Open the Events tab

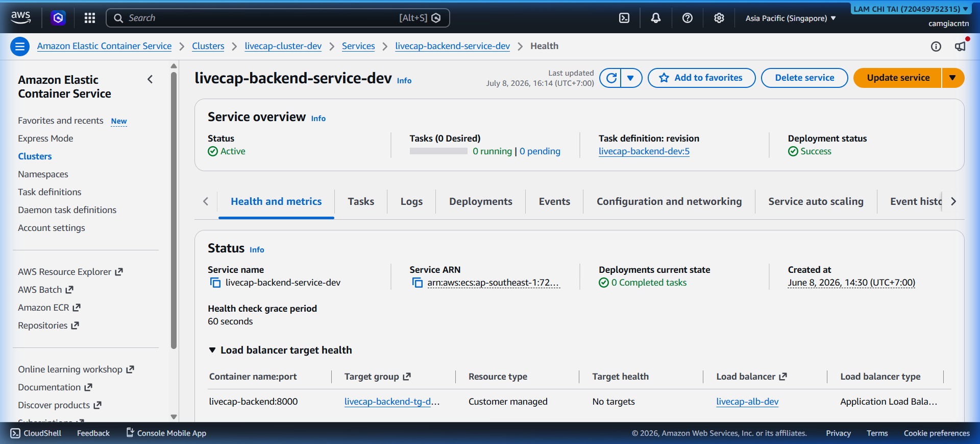[x=554, y=201]
